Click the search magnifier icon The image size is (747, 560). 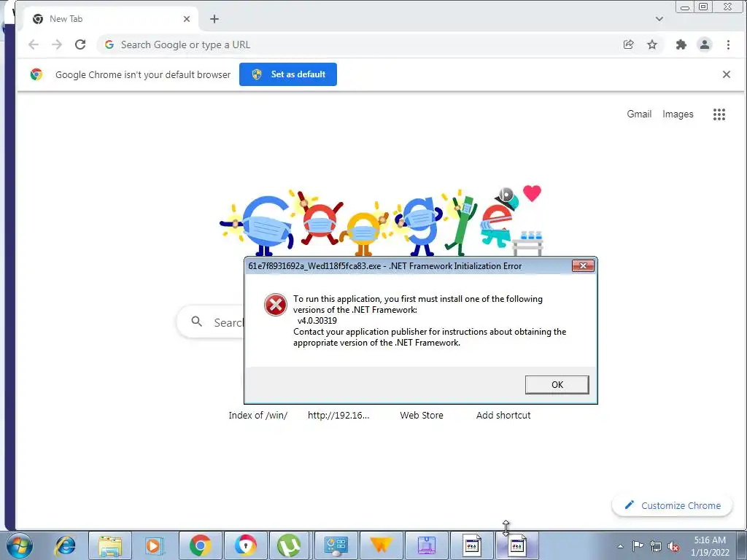(196, 322)
